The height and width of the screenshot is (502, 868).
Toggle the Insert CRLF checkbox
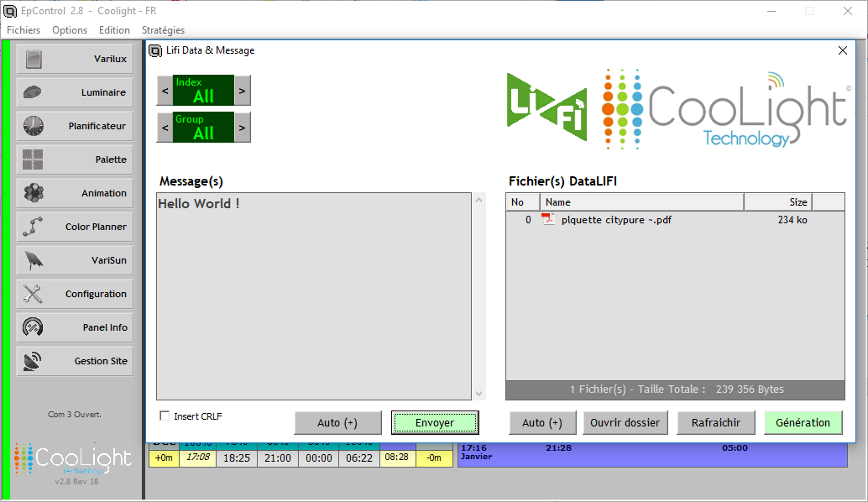pos(165,416)
